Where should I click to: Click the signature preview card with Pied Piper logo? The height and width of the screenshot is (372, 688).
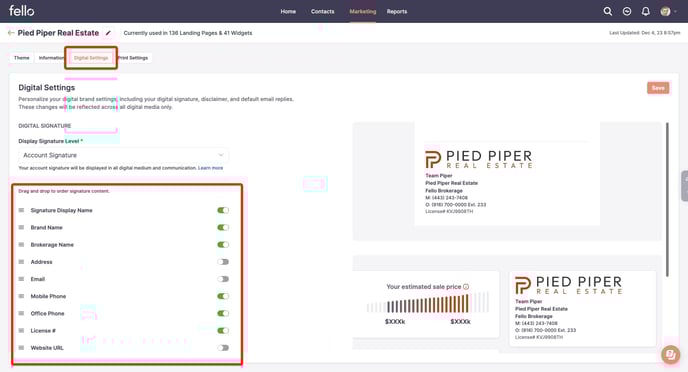[x=507, y=174]
